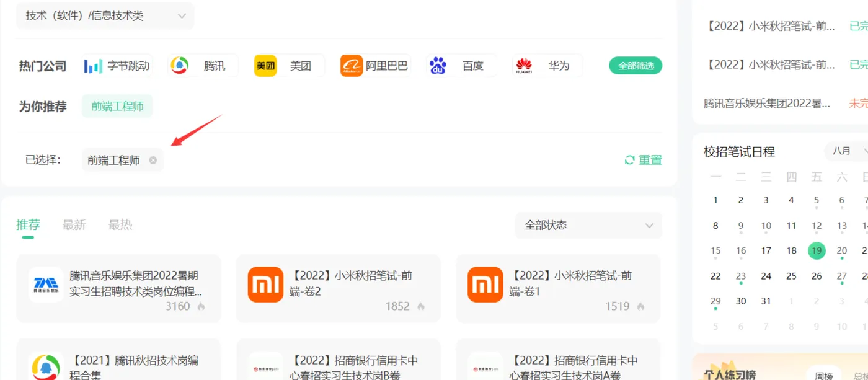Click the flame icon beside 1519
The width and height of the screenshot is (868, 380).
pyautogui.click(x=640, y=306)
